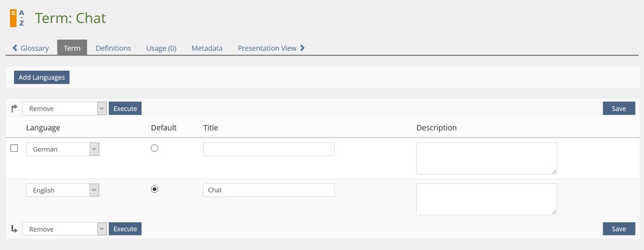Expand the top Remove action dropdown
644x250 pixels.
(64, 108)
